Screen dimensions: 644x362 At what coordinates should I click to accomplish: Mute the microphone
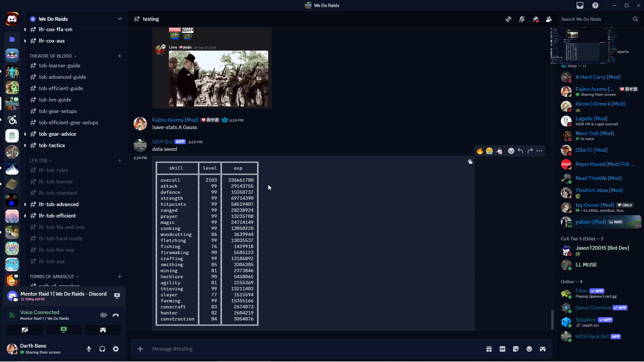click(89, 349)
